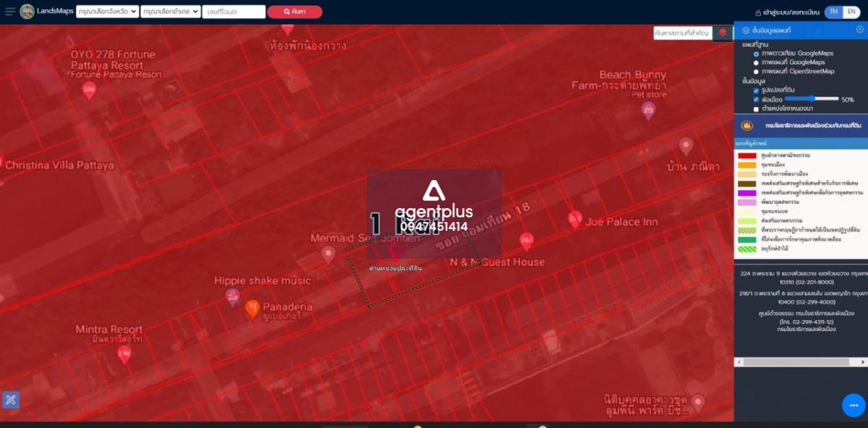This screenshot has width=868, height=428.
Task: Open the login/register link
Action: click(x=787, y=12)
